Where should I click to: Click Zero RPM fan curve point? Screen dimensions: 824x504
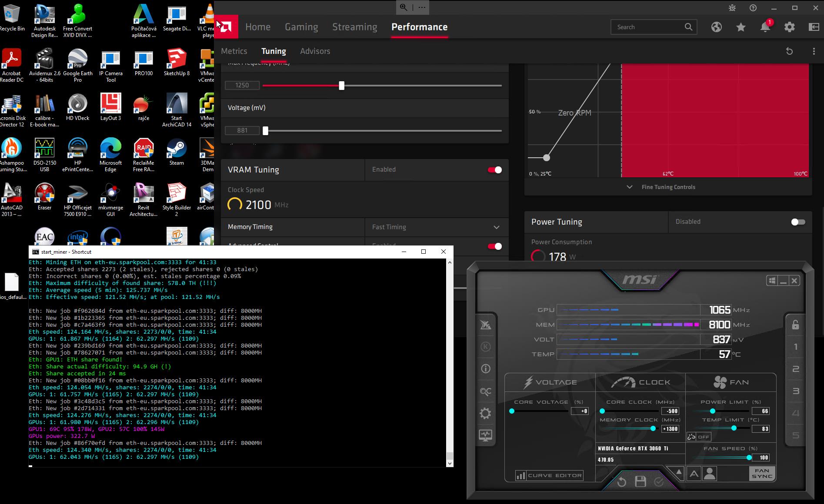pos(546,158)
